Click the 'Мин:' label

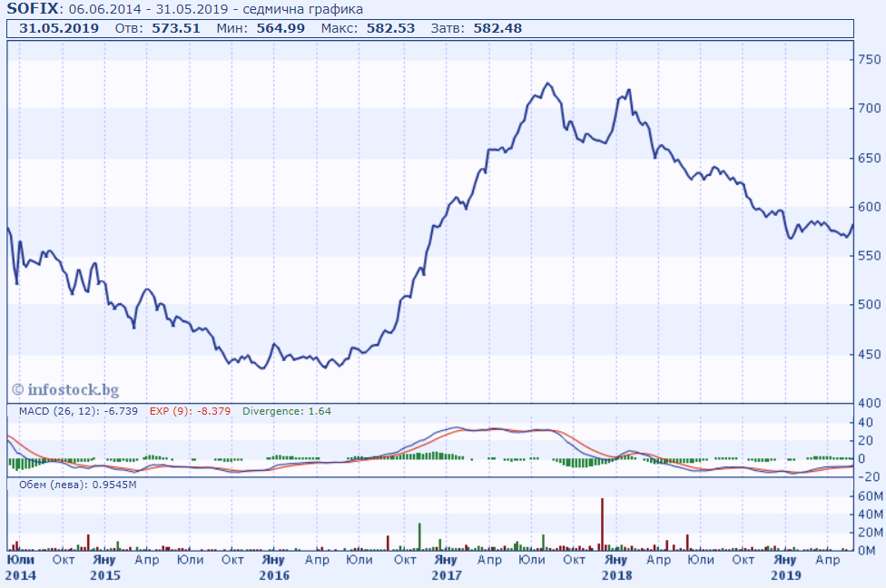[x=231, y=28]
